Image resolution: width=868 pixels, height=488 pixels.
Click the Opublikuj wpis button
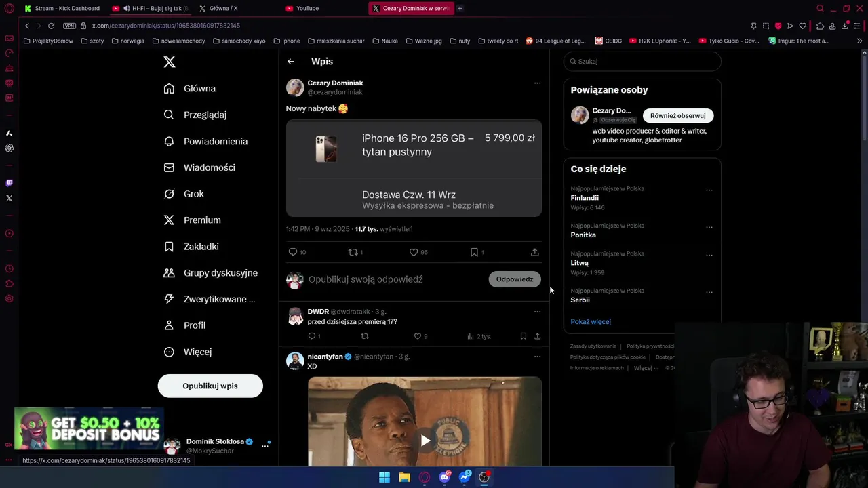click(210, 386)
